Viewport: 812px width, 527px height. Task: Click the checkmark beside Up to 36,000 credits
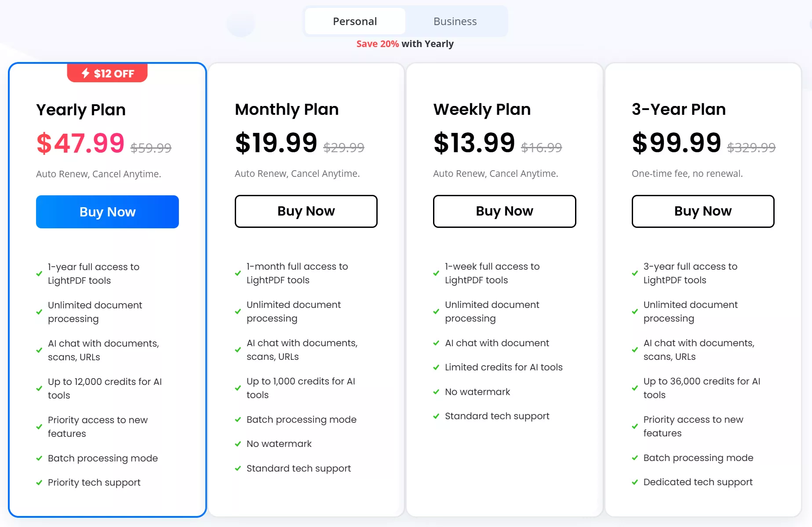tap(634, 388)
